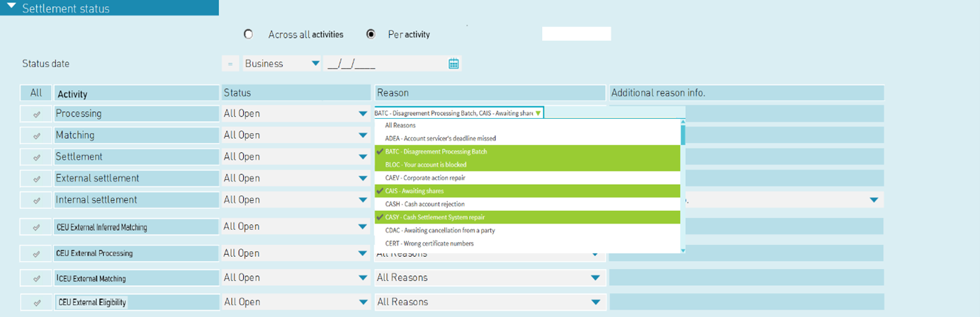Deselect BATC - Disagreement Processing Batch option
Viewport: 980px width, 317px height.
click(436, 151)
